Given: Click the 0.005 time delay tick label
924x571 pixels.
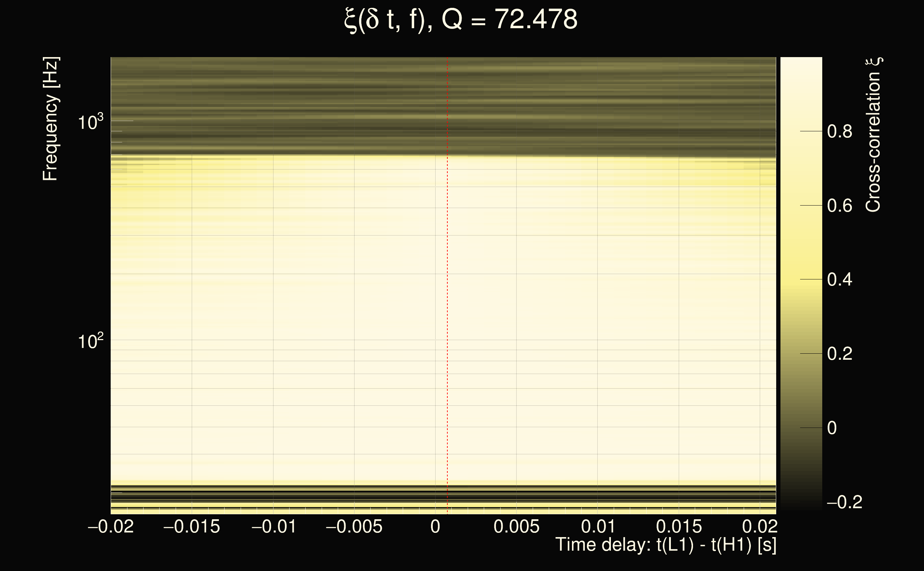Looking at the screenshot, I should [516, 526].
